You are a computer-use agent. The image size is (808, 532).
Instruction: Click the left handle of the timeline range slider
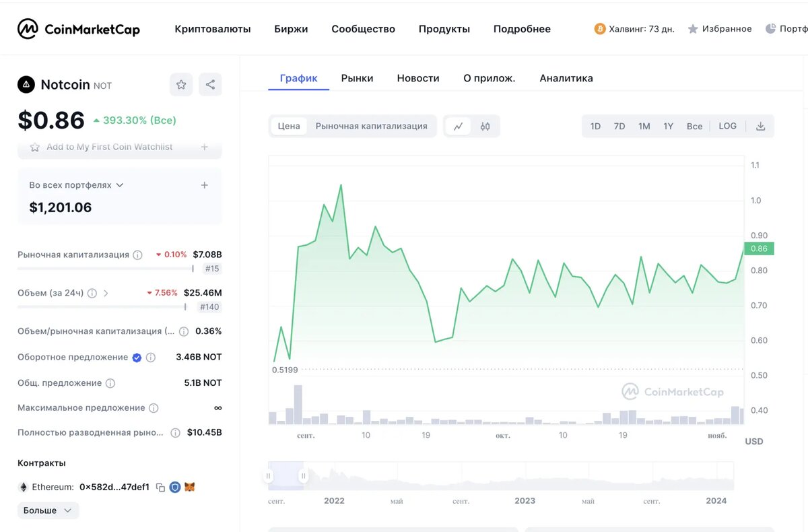coord(268,476)
